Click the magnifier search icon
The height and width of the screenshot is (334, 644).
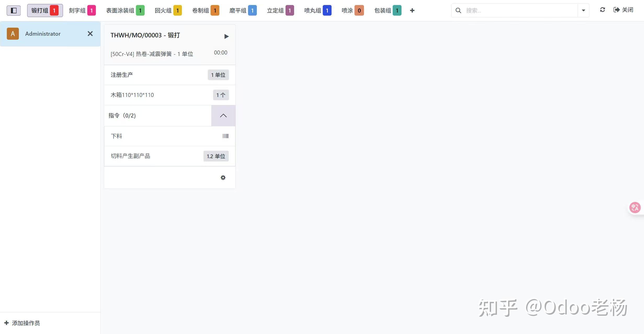[x=458, y=10]
